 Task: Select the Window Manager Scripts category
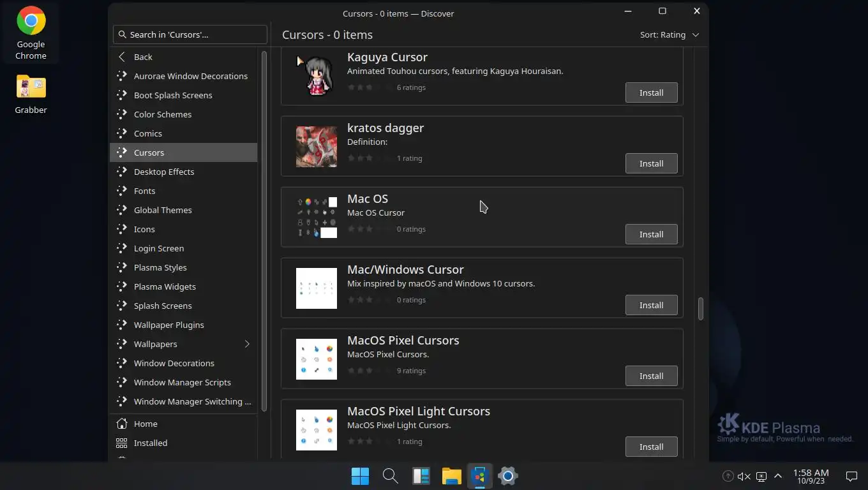click(184, 382)
